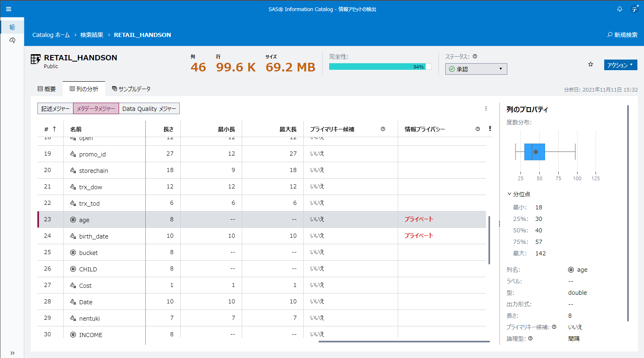
Task: Open the アクション dropdown button
Action: tap(621, 65)
